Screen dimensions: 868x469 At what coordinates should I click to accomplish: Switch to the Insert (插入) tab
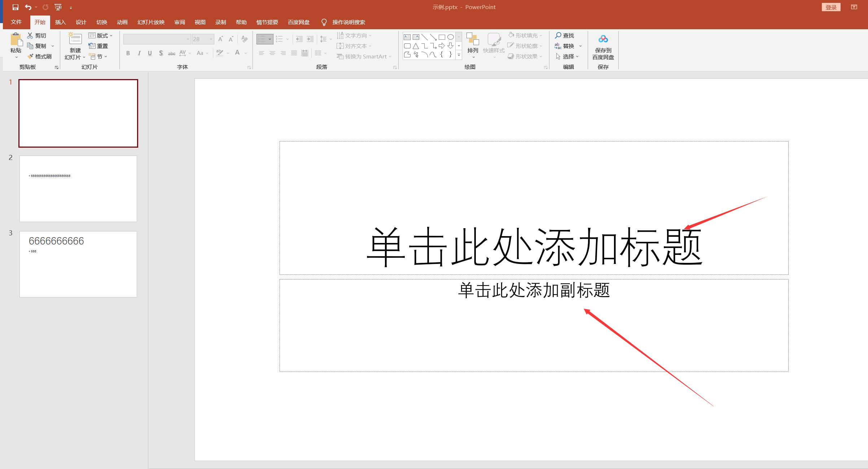pos(61,22)
